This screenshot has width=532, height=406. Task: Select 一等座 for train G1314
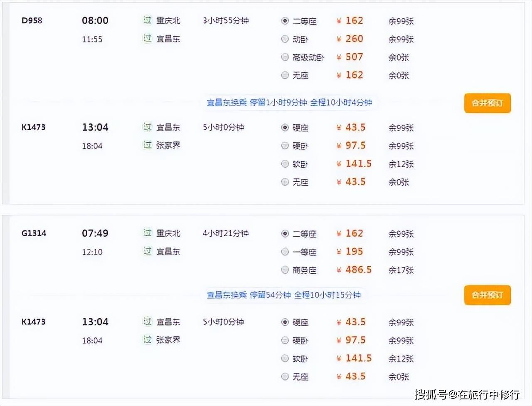coord(285,252)
